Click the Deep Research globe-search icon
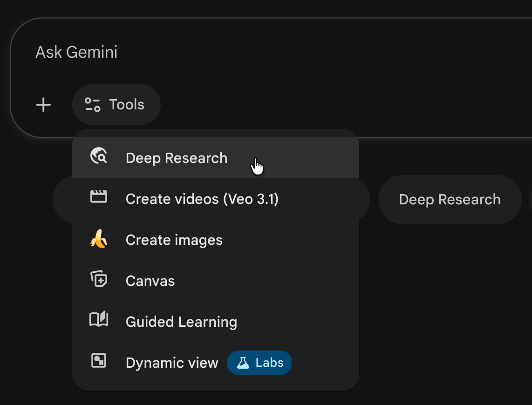 tap(99, 156)
